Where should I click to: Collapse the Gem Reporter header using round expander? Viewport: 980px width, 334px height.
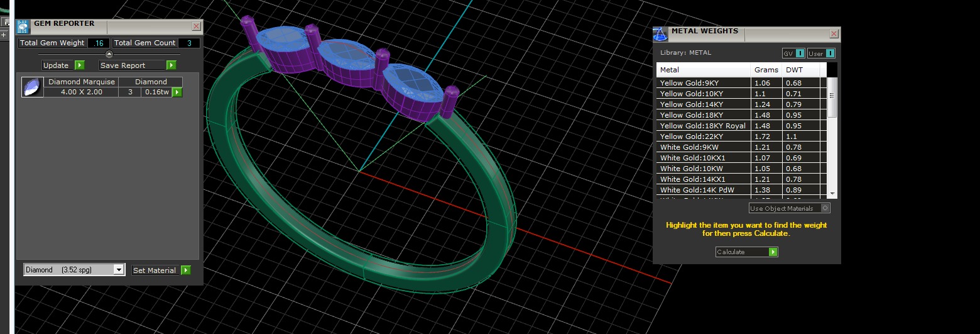109,55
